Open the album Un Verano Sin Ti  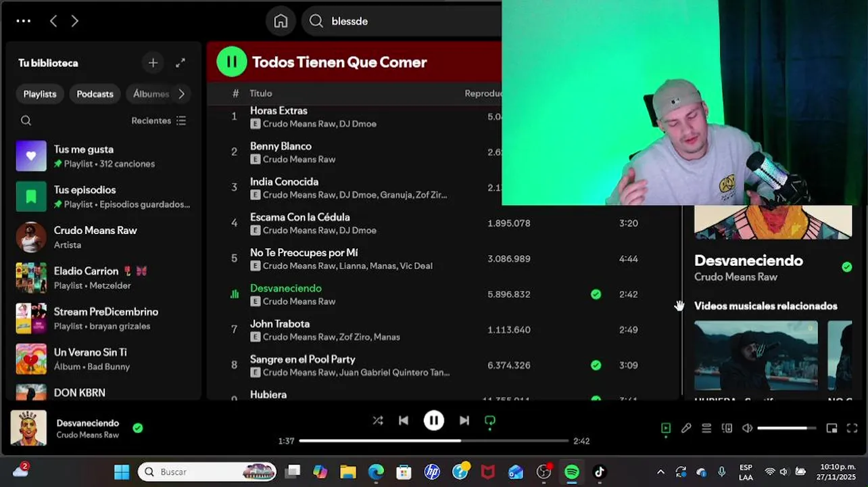(x=103, y=359)
